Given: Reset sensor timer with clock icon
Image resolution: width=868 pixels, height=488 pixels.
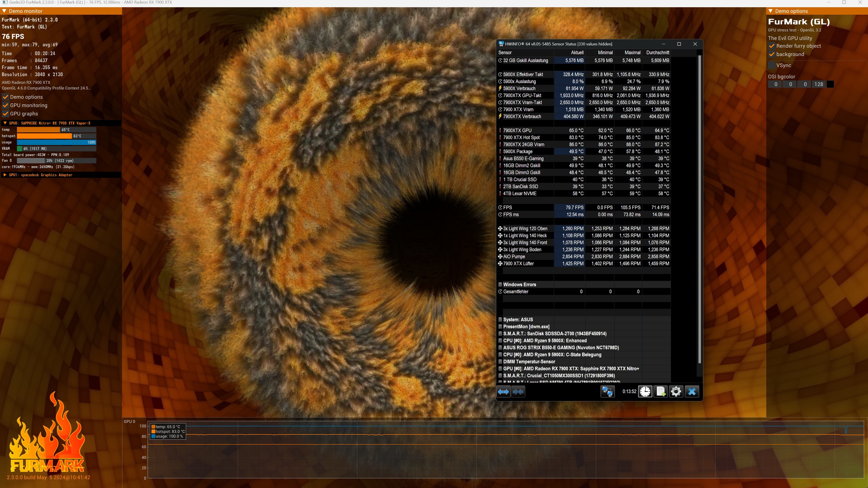Looking at the screenshot, I should coord(645,392).
